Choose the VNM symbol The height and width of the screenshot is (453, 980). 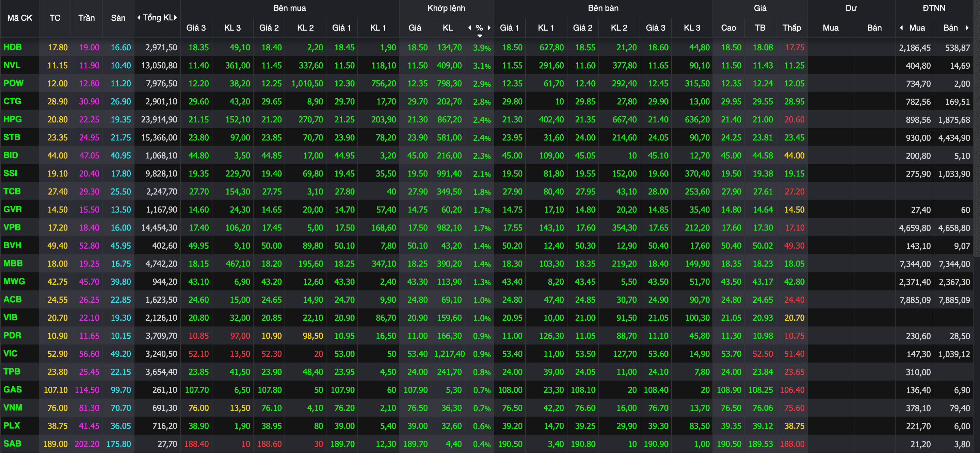[x=13, y=407]
